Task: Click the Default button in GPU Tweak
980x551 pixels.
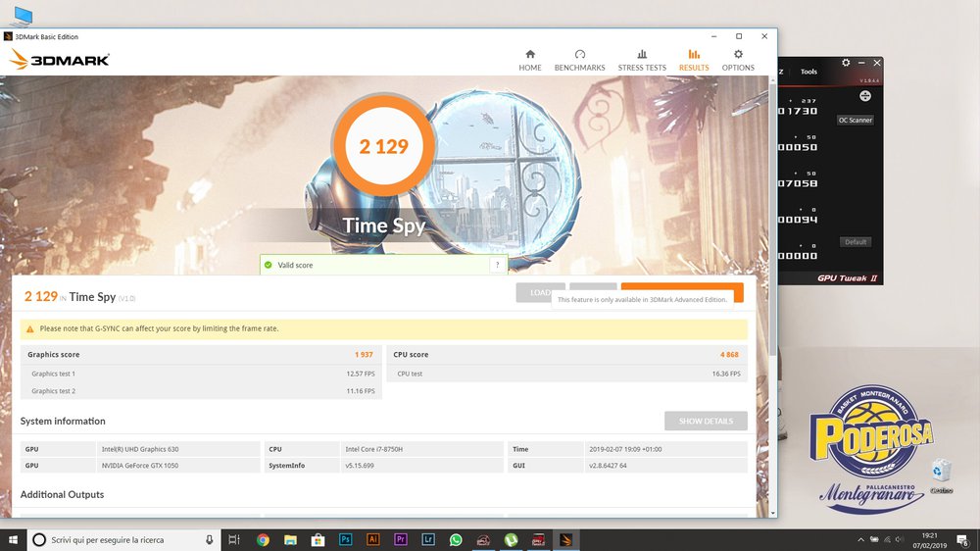Action: 856,242
